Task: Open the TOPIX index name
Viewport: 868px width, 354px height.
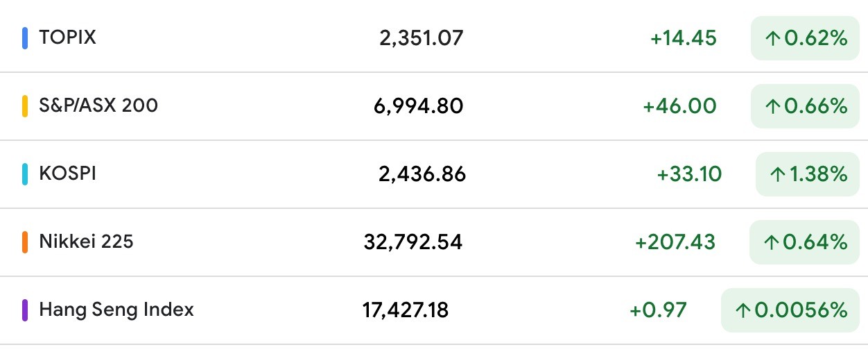Action: pyautogui.click(x=67, y=37)
